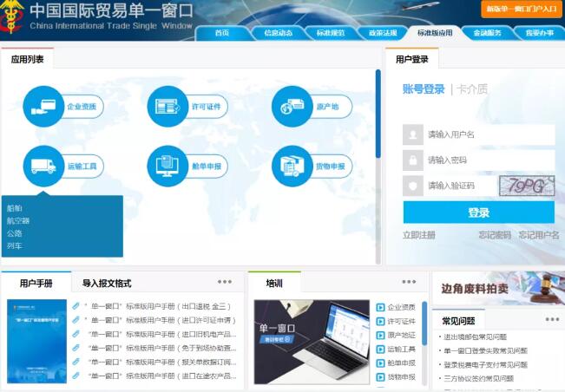Screen dimensions: 565x392
Task: Select the 标准版应用 navigation tab
Action: coord(435,33)
